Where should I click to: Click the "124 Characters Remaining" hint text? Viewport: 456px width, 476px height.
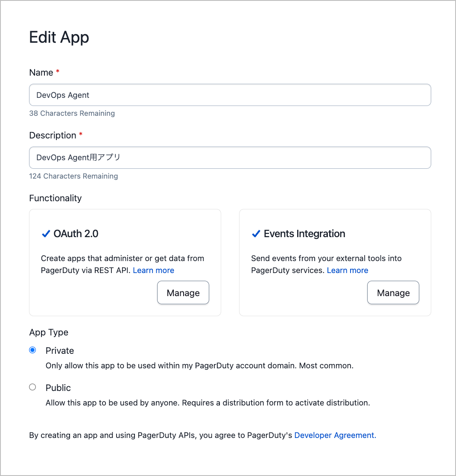[x=73, y=176]
